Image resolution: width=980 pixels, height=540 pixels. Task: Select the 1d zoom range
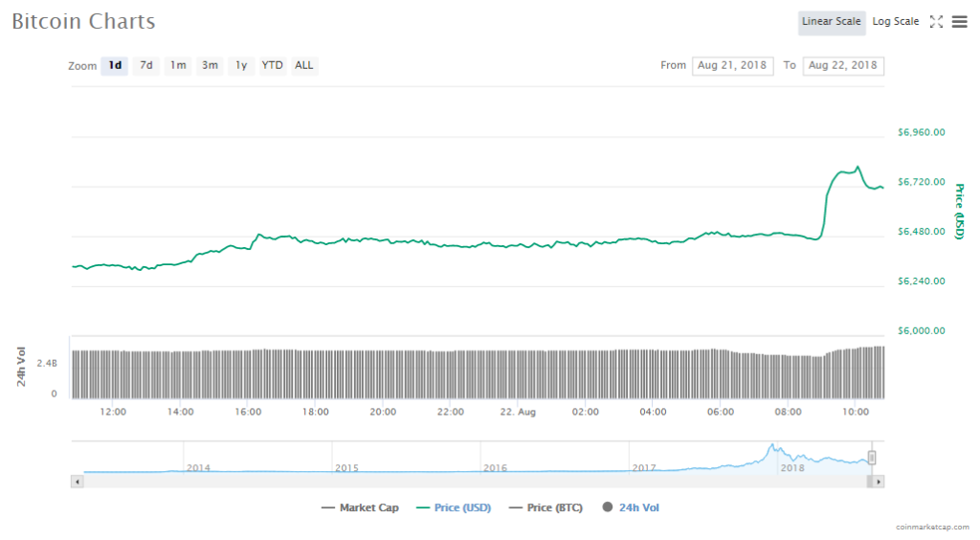click(x=115, y=66)
